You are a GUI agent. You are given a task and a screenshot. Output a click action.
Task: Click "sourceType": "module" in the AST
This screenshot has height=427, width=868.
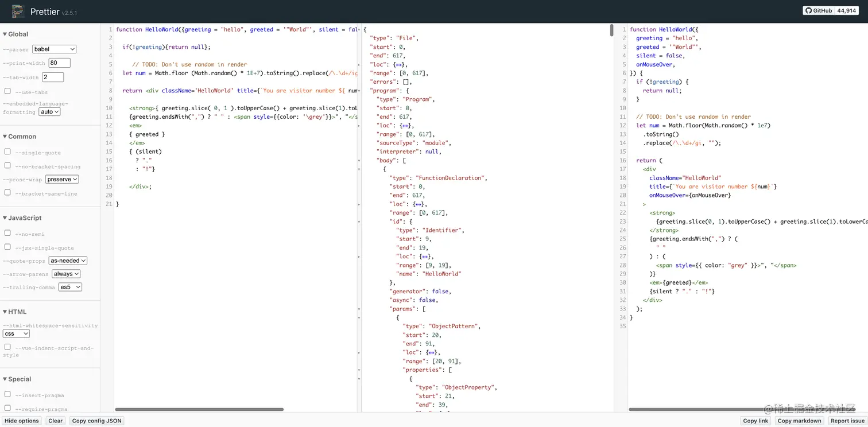414,143
